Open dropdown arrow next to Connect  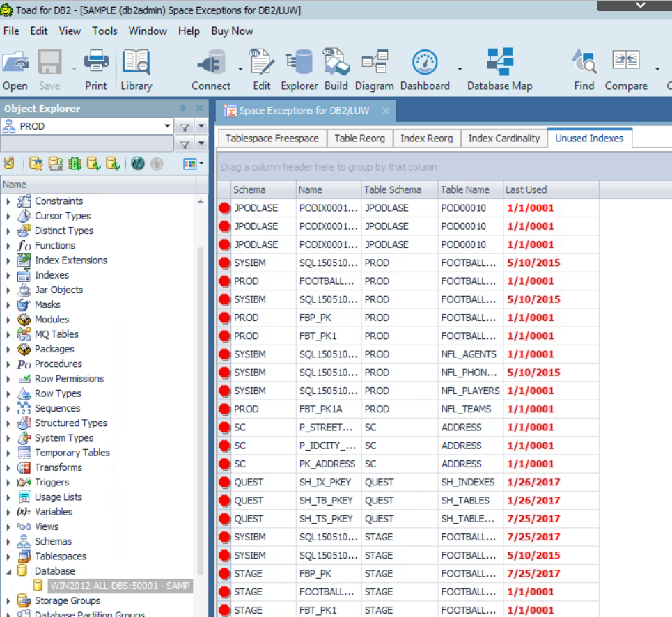pyautogui.click(x=240, y=69)
